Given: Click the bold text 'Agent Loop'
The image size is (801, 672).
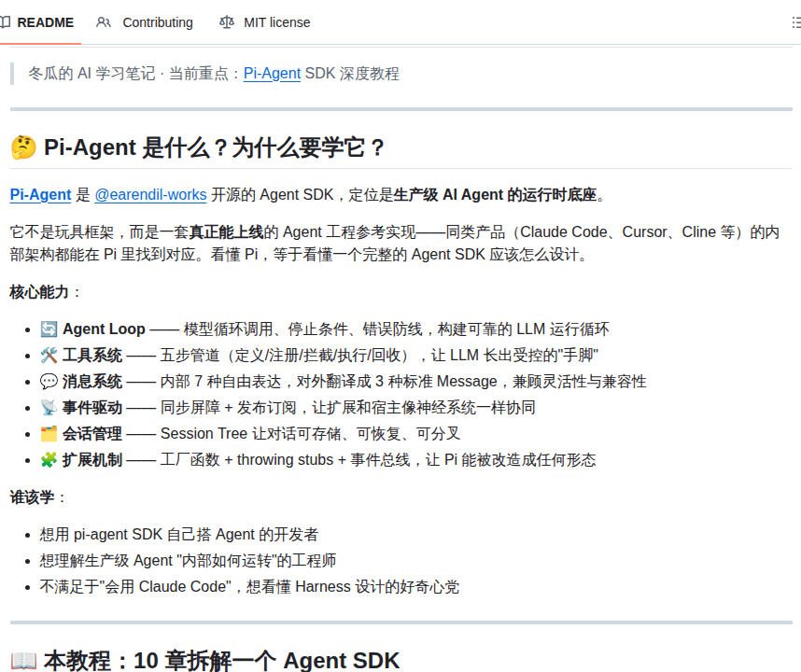Looking at the screenshot, I should [104, 329].
